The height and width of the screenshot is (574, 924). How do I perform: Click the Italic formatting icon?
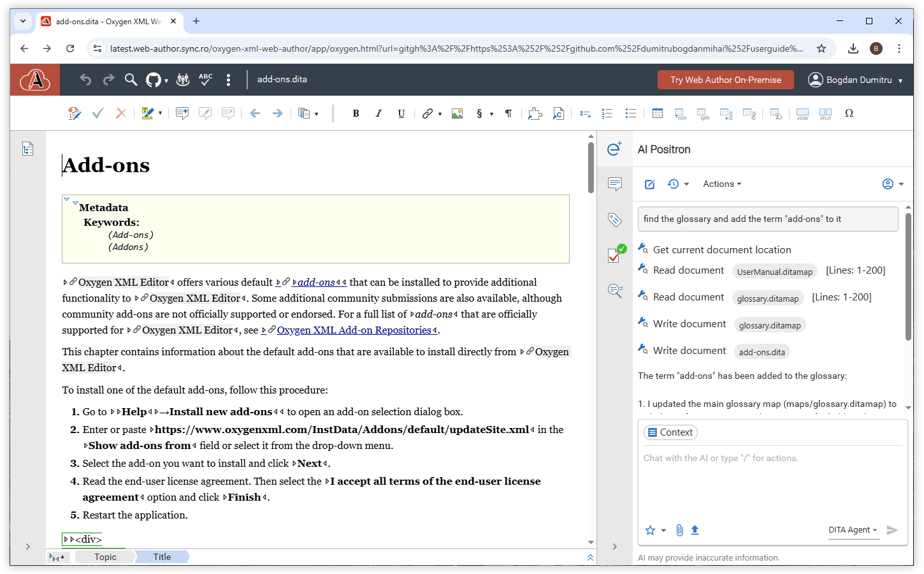(379, 114)
